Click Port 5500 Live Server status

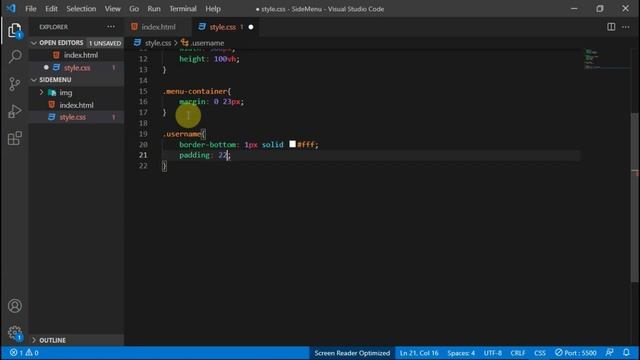tap(576, 353)
